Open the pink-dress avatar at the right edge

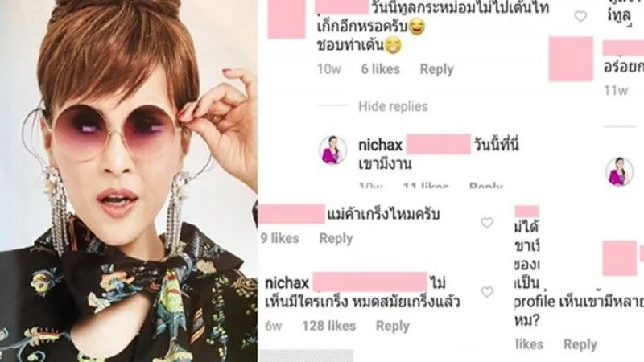click(619, 171)
